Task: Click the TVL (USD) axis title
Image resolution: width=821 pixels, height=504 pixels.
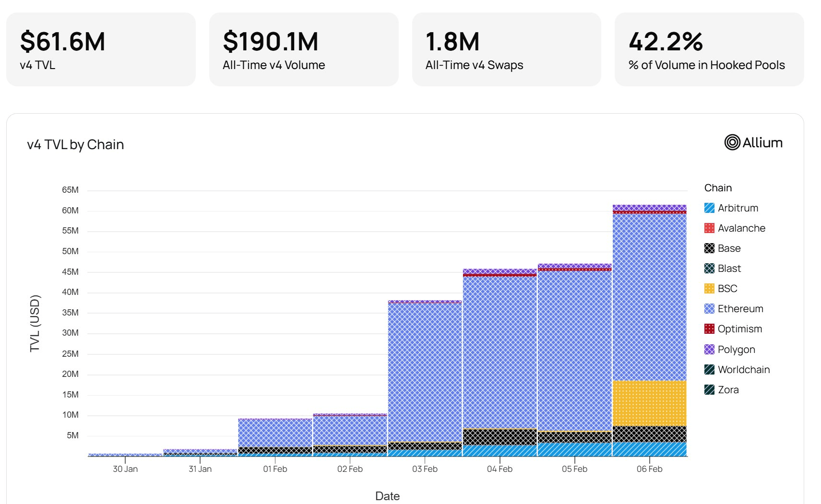Action: pyautogui.click(x=35, y=323)
